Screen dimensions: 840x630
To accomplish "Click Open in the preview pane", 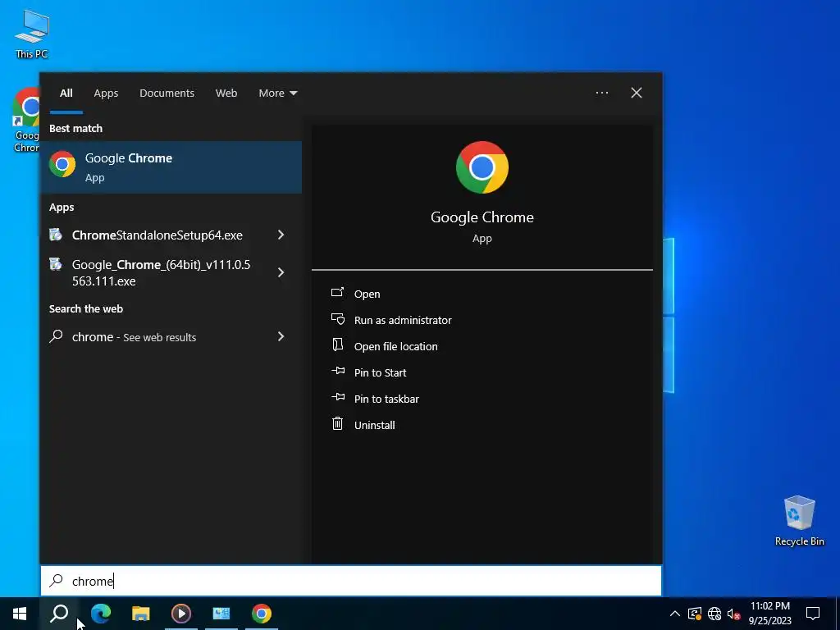I will pyautogui.click(x=367, y=294).
